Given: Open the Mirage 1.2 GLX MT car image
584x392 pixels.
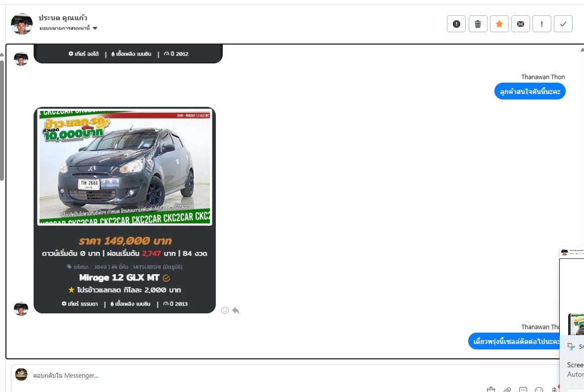Looking at the screenshot, I should coord(125,166).
